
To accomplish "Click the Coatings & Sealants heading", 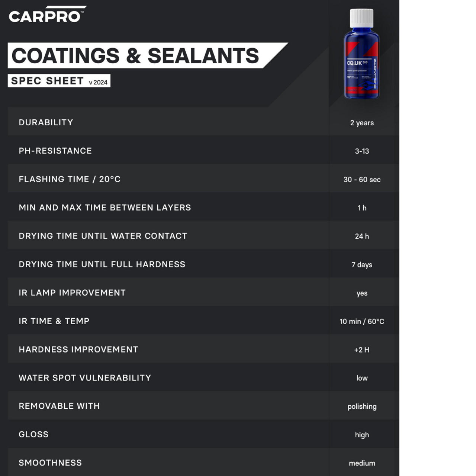I will (x=135, y=56).
